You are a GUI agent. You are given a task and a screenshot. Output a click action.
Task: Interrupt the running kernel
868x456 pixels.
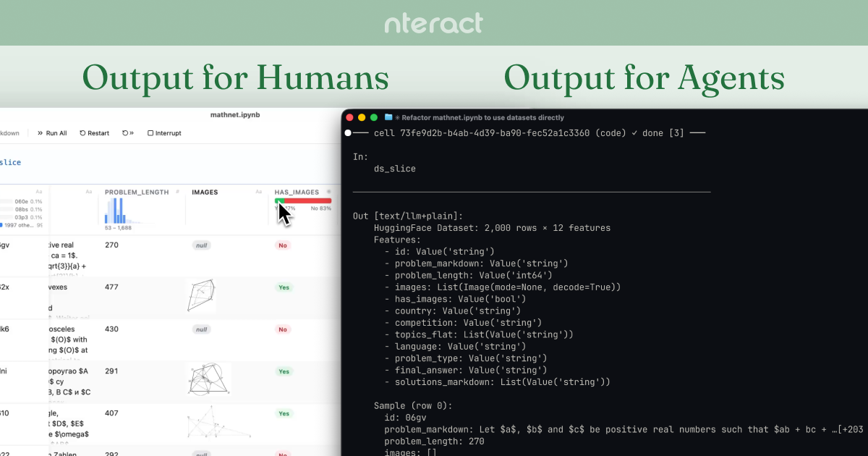pyautogui.click(x=164, y=133)
